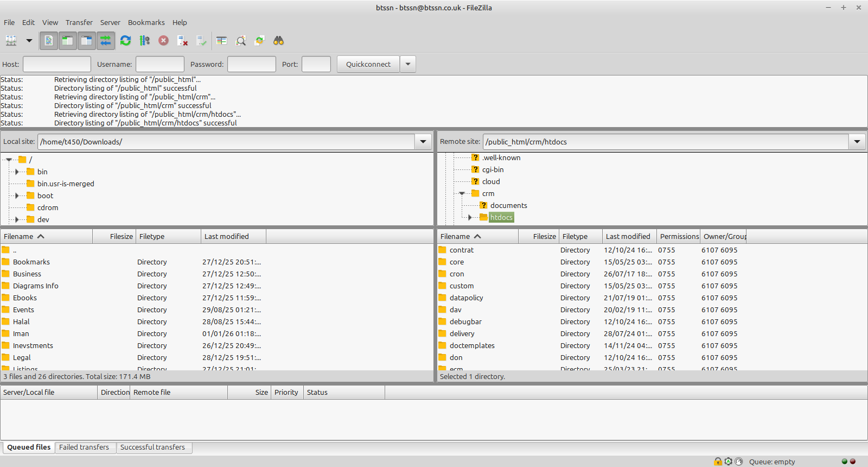Image resolution: width=868 pixels, height=467 pixels.
Task: Toggle the remote directory tree display
Action: coord(86,41)
